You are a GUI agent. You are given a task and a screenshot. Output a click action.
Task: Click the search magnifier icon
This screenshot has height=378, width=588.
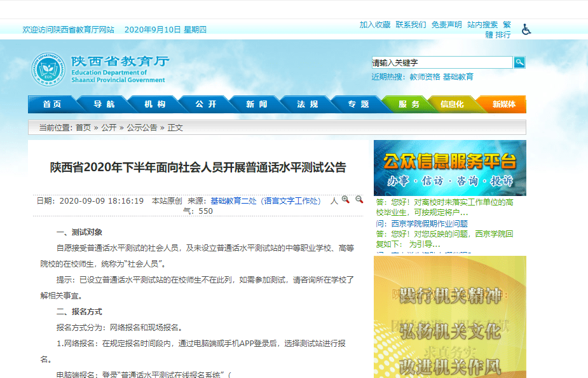click(519, 62)
